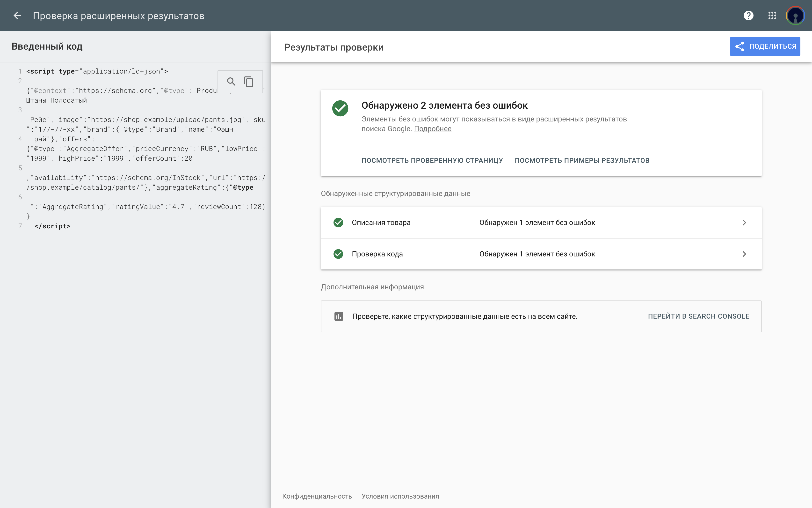Viewport: 812px width, 508px height.
Task: Open the Подробнее link
Action: click(x=433, y=129)
